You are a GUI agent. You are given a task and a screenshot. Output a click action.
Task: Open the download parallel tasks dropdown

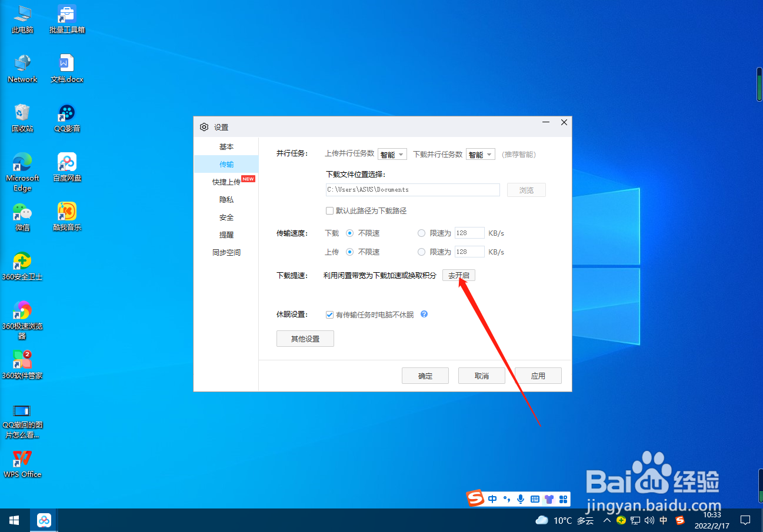tap(480, 153)
